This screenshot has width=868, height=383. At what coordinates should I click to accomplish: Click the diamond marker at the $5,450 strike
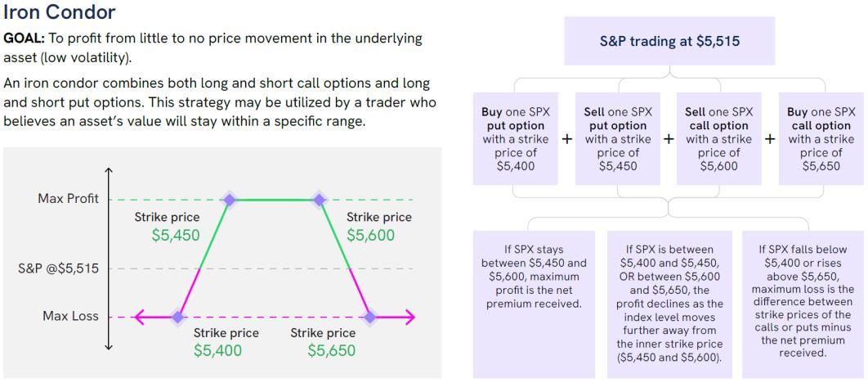(x=230, y=200)
